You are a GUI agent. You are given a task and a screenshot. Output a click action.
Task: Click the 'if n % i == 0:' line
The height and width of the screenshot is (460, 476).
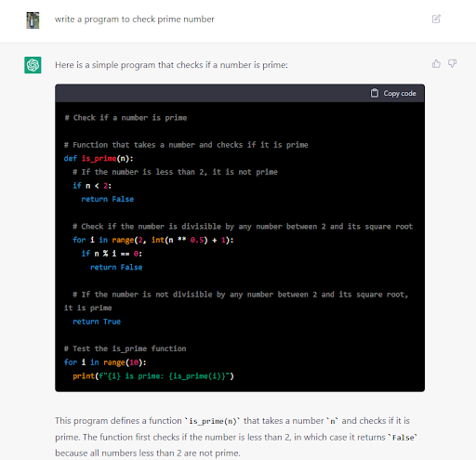click(112, 254)
